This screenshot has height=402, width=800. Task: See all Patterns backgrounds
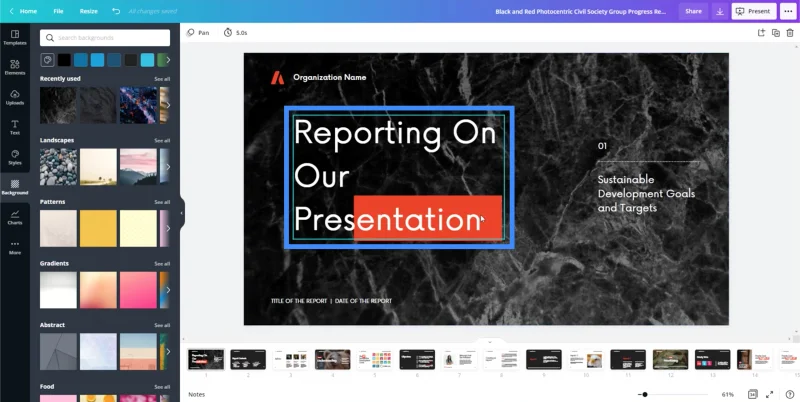click(x=162, y=202)
